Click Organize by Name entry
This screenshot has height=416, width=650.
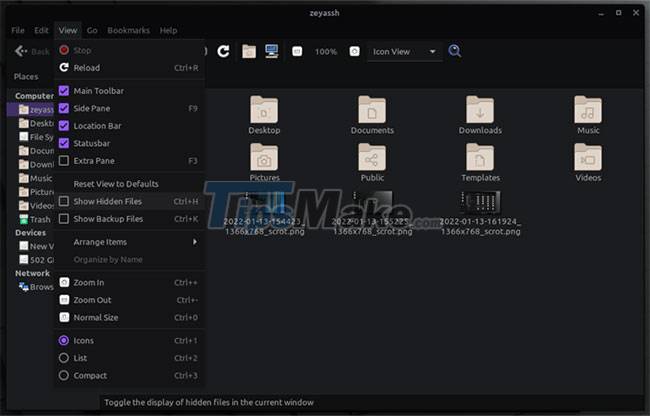(x=129, y=259)
